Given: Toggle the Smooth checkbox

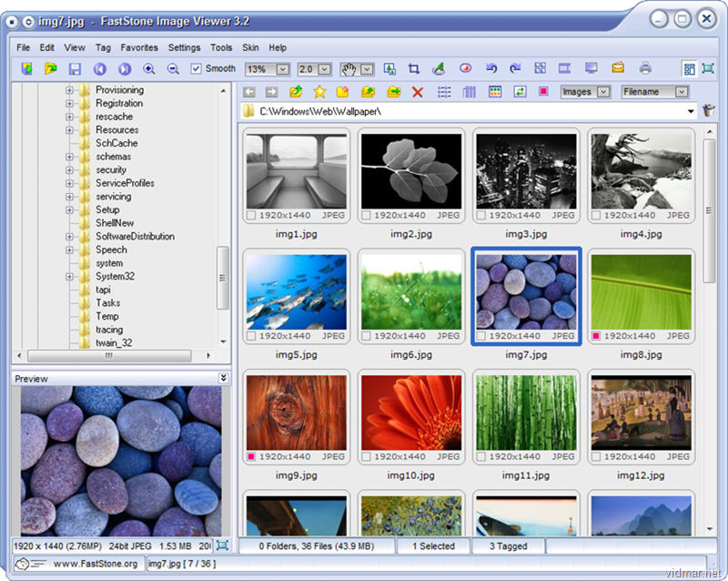Looking at the screenshot, I should pyautogui.click(x=197, y=69).
